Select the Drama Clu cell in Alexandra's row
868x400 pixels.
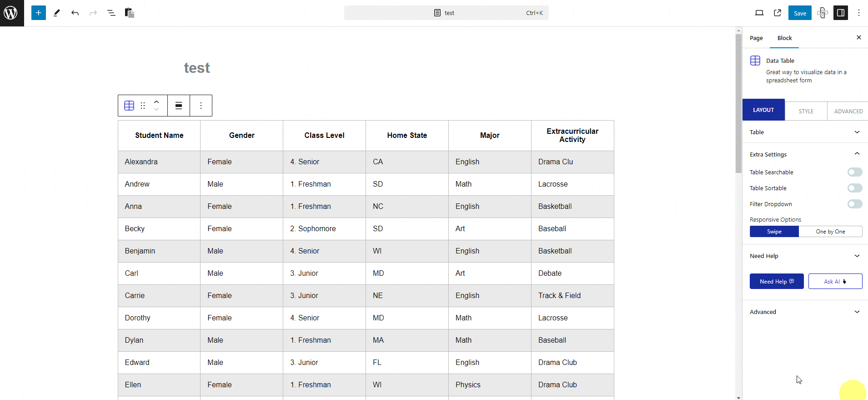(572, 162)
